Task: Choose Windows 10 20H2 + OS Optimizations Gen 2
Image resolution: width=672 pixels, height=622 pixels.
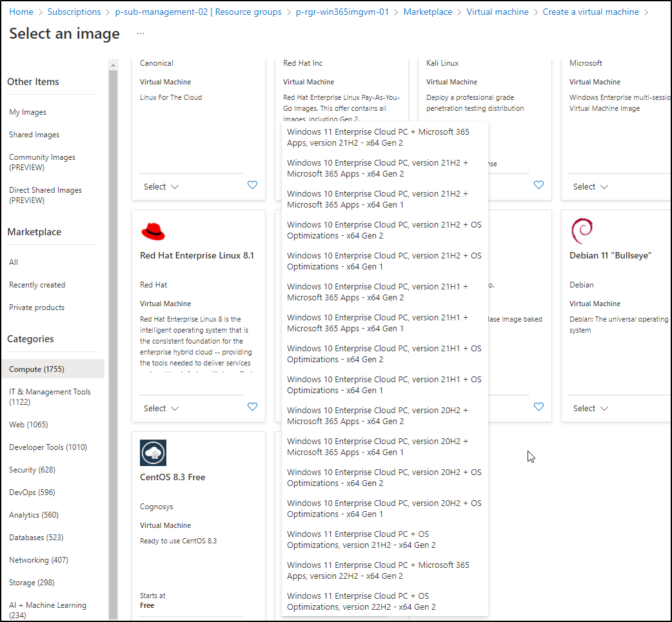Action: click(384, 478)
